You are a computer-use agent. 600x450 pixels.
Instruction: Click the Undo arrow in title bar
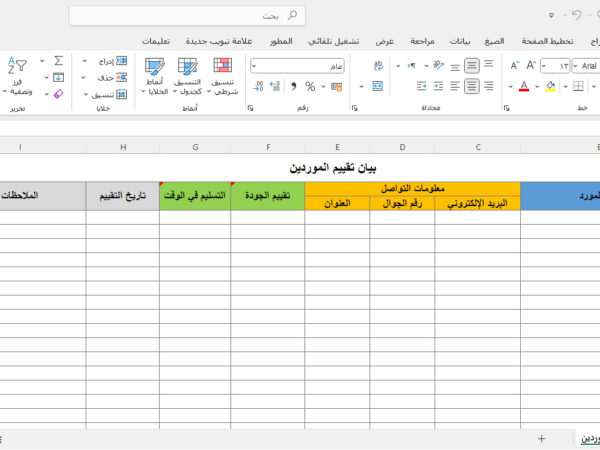tap(576, 15)
